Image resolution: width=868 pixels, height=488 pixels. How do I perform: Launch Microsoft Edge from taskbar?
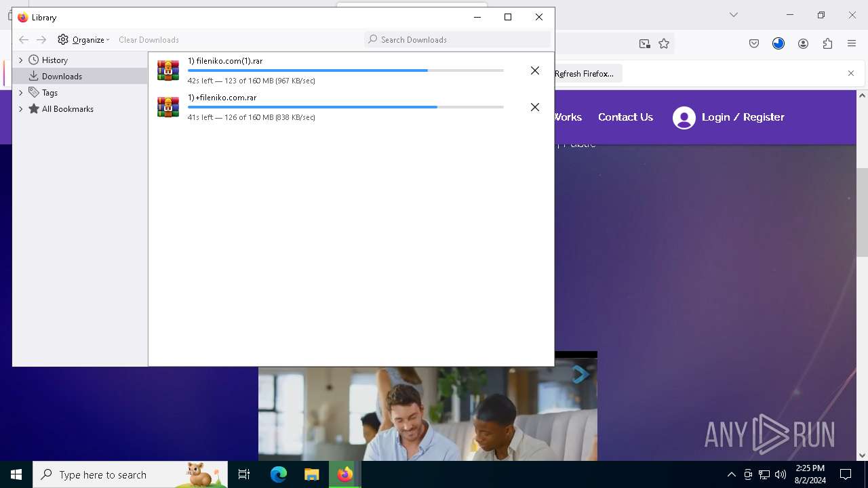pyautogui.click(x=279, y=474)
